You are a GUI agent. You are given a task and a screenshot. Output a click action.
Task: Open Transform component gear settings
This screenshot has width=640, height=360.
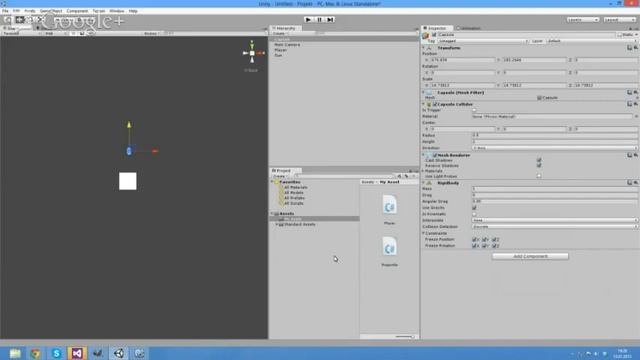coord(635,48)
